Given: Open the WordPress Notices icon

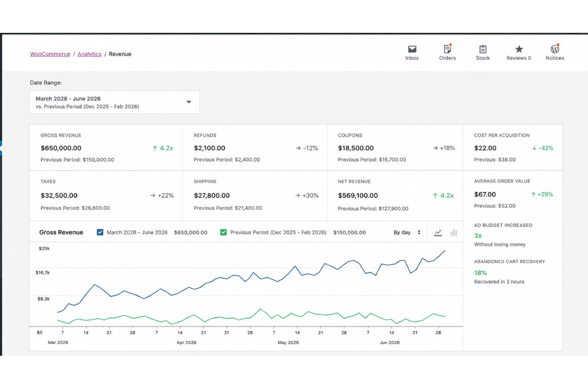Looking at the screenshot, I should tap(555, 49).
